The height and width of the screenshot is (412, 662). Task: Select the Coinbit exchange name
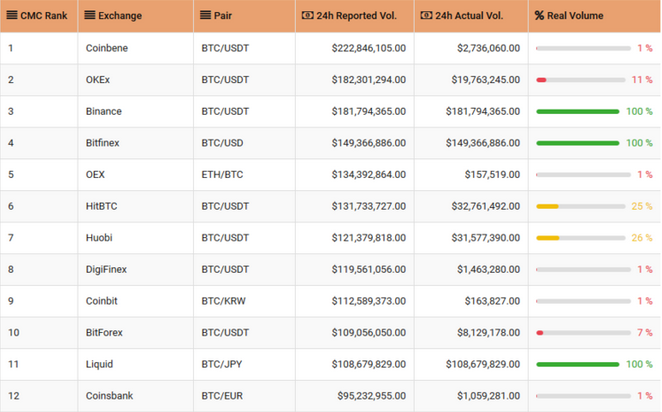(101, 301)
